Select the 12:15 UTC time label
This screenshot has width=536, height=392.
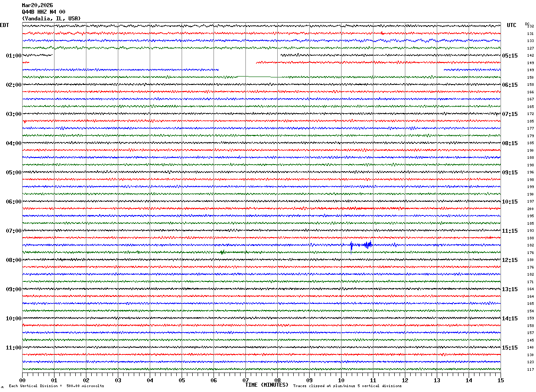pyautogui.click(x=510, y=260)
